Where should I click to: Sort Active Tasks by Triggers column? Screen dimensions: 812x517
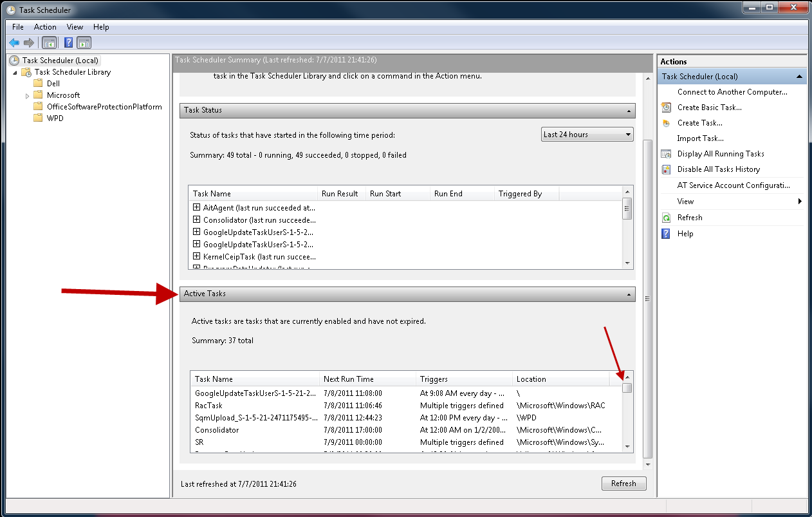click(x=465, y=379)
